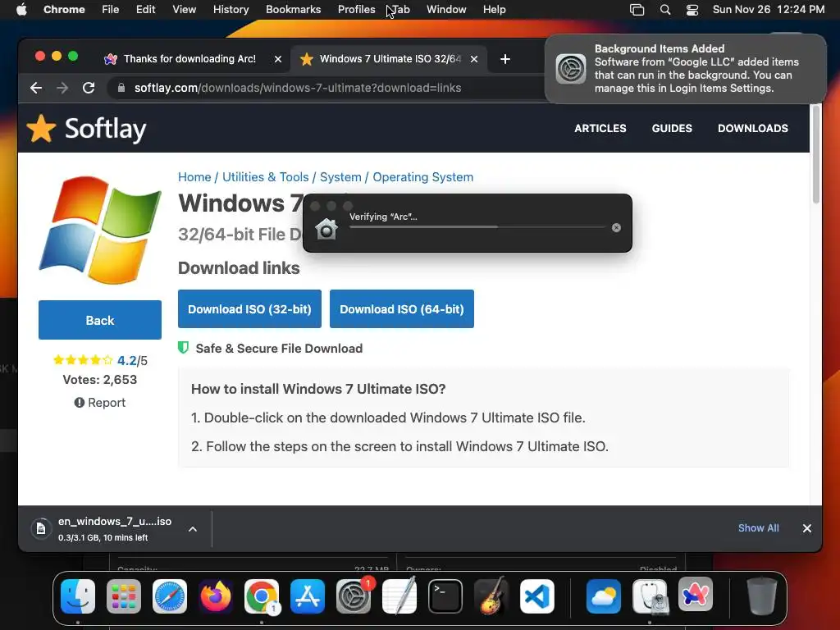Open Utilities & Tools breadcrumb

tap(265, 177)
